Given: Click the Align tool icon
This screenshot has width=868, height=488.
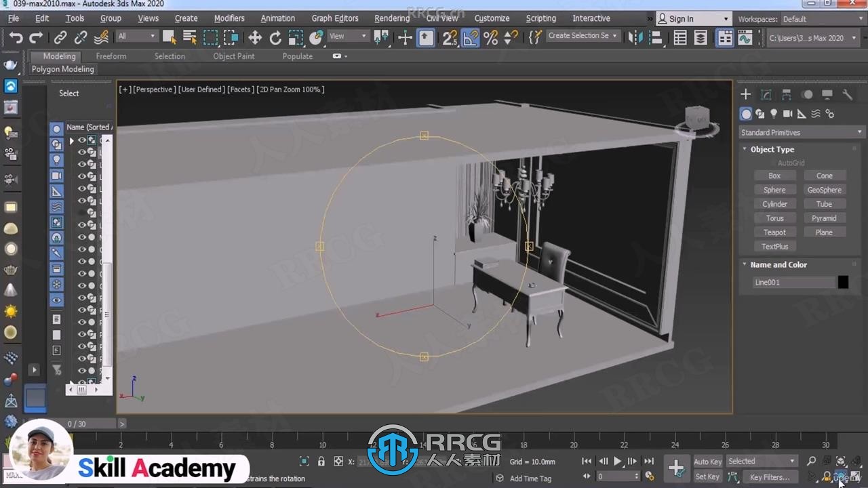Looking at the screenshot, I should 656,38.
